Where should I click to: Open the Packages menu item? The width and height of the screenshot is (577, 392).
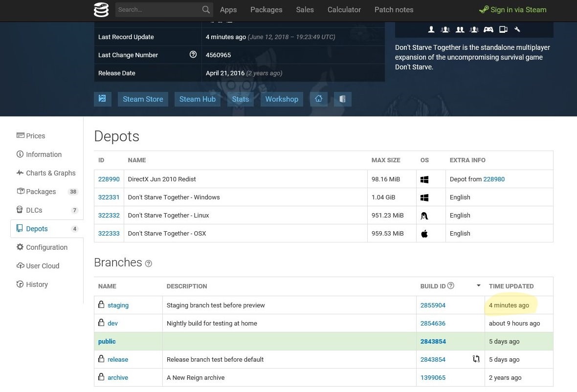coord(266,10)
